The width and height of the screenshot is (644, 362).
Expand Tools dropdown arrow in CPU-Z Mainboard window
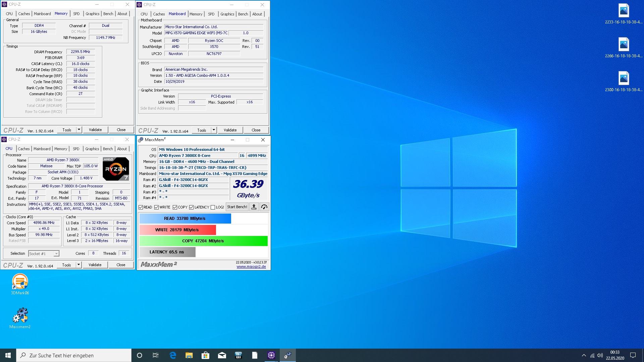click(x=214, y=130)
